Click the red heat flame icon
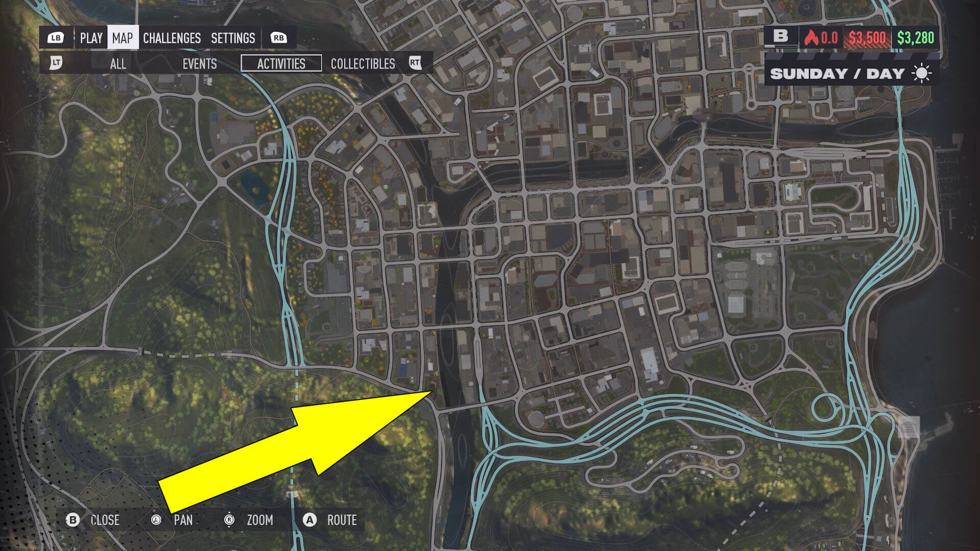The image size is (980, 551). coord(811,37)
